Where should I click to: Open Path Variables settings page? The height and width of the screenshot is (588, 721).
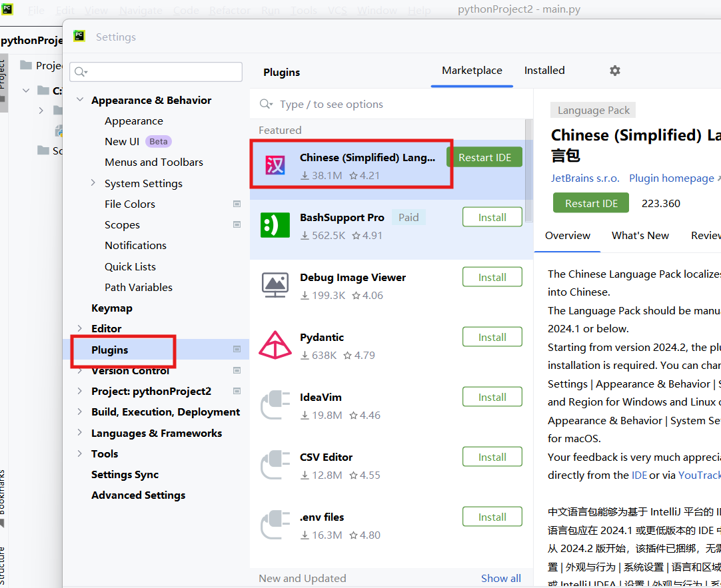tap(139, 287)
